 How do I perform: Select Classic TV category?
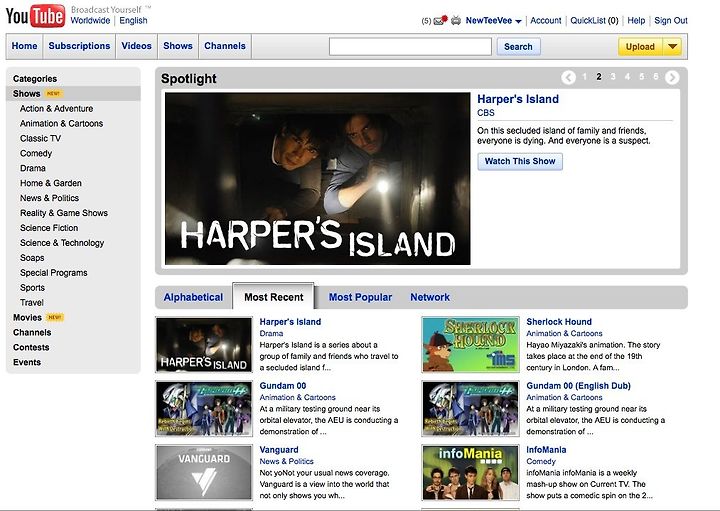pyautogui.click(x=40, y=139)
